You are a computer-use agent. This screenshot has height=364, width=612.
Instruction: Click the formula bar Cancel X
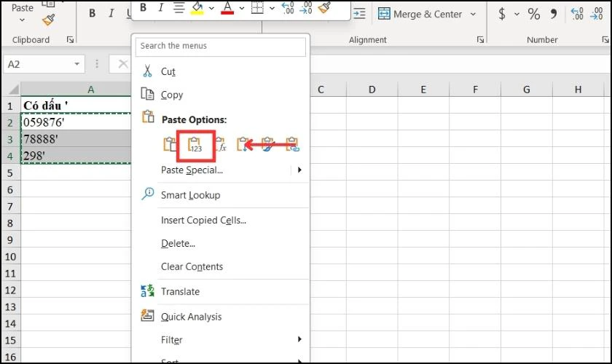123,64
